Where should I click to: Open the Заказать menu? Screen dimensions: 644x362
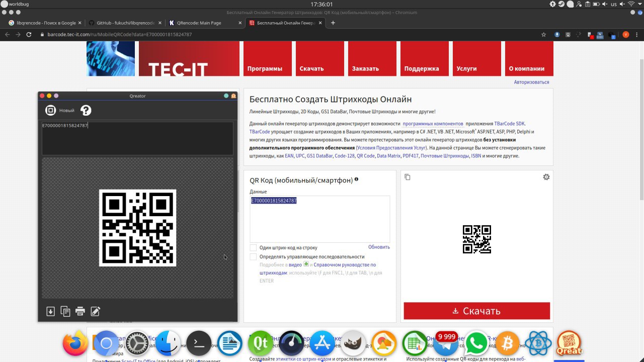pos(372,59)
